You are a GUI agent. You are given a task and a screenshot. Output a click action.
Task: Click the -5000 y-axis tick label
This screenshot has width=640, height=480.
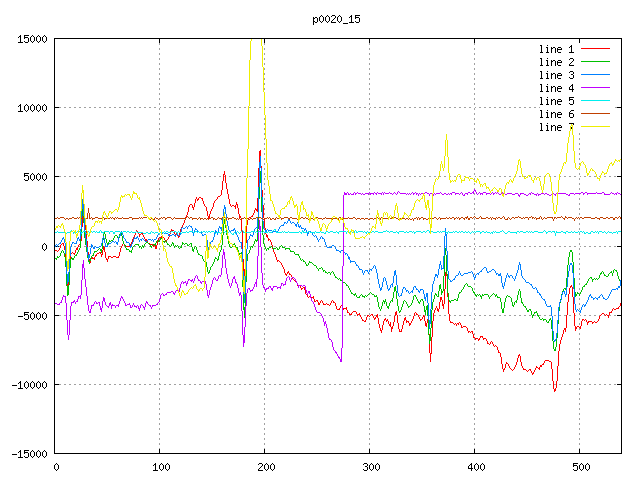(x=30, y=315)
